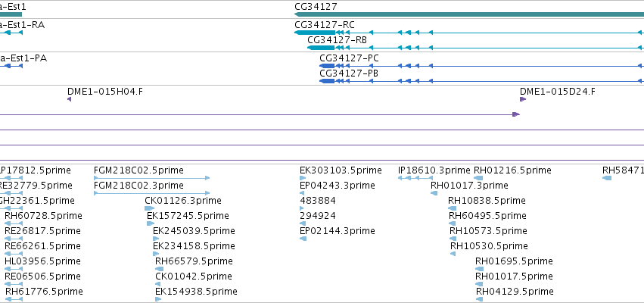Select the CG34127-PB protein label
The width and height of the screenshot is (644, 303).
coord(349,73)
